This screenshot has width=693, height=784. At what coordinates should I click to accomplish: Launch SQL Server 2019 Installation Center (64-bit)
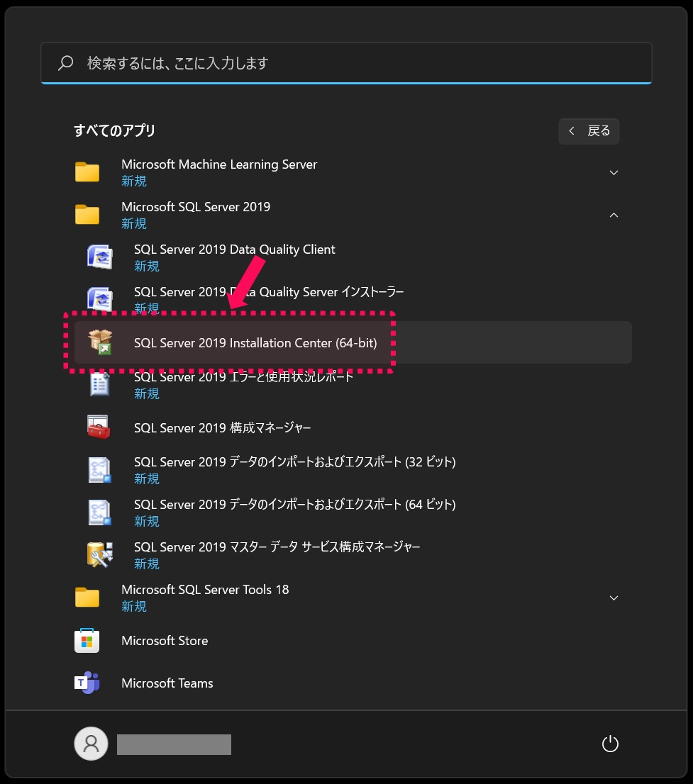tap(255, 342)
